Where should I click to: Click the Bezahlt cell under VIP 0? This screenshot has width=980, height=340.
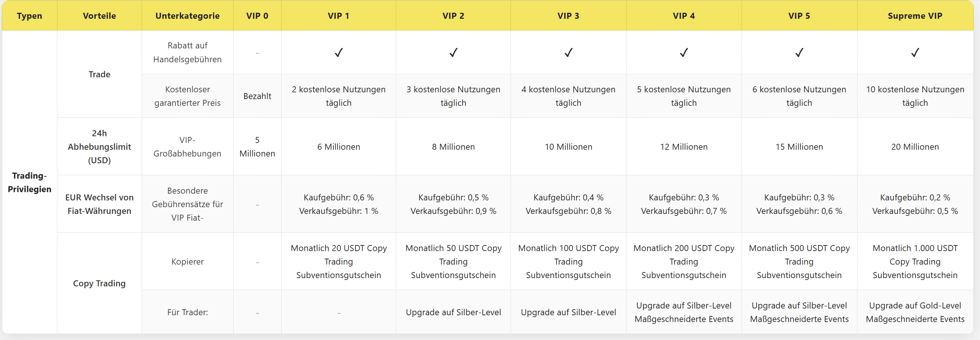(257, 96)
